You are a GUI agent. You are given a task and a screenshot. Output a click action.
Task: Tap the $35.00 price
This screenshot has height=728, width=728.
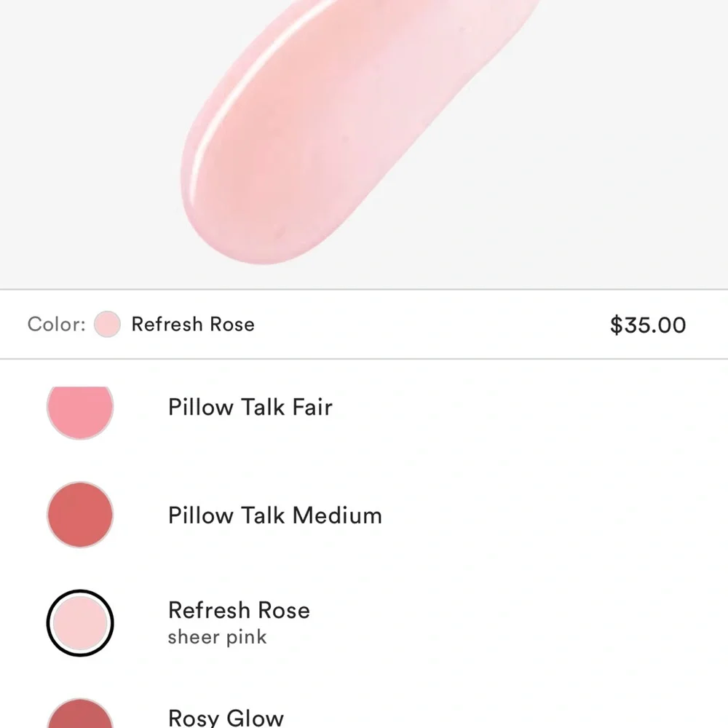point(648,325)
